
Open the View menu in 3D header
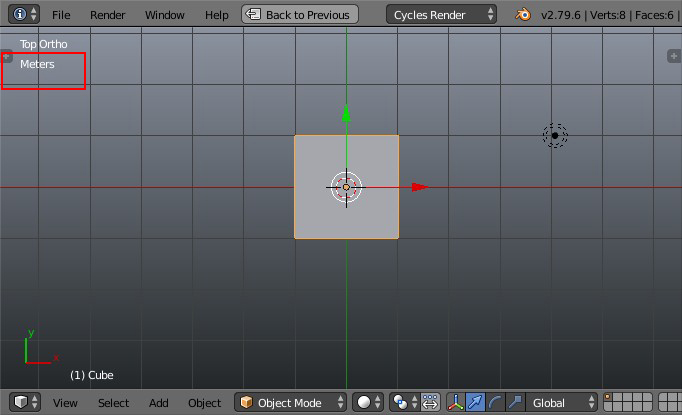(65, 403)
